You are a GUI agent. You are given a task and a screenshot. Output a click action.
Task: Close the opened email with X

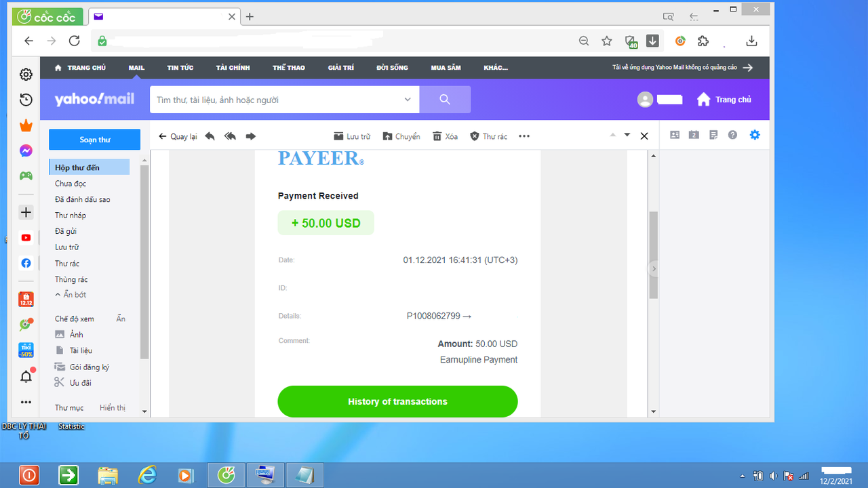[x=644, y=136]
